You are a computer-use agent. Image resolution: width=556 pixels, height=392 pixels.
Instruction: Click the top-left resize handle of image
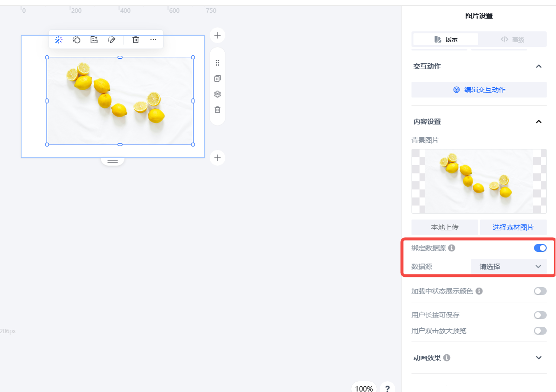pyautogui.click(x=47, y=57)
